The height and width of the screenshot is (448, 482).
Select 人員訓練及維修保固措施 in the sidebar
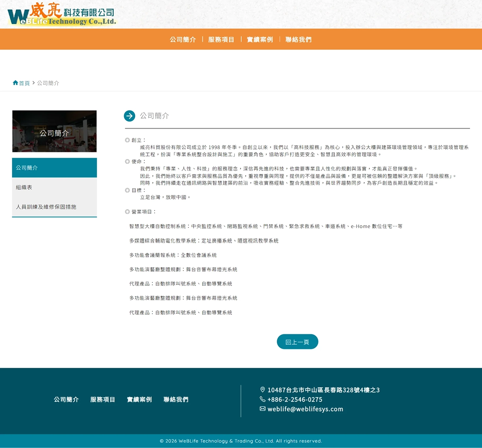click(x=55, y=207)
